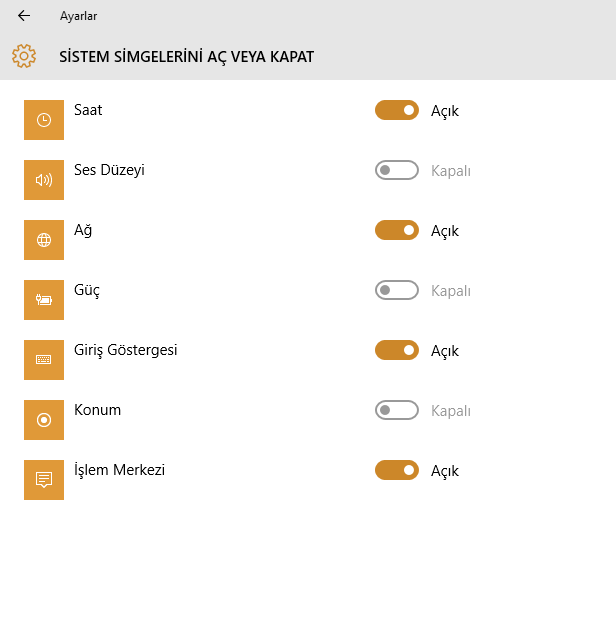Click the Ses Düzeyi label
This screenshot has height=636, width=616.
[109, 170]
